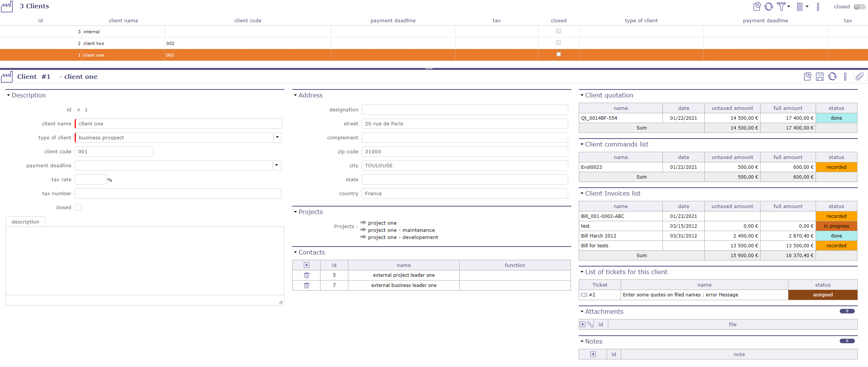Add a note using the plus icon in Notes
The width and height of the screenshot is (868, 367).
(592, 354)
